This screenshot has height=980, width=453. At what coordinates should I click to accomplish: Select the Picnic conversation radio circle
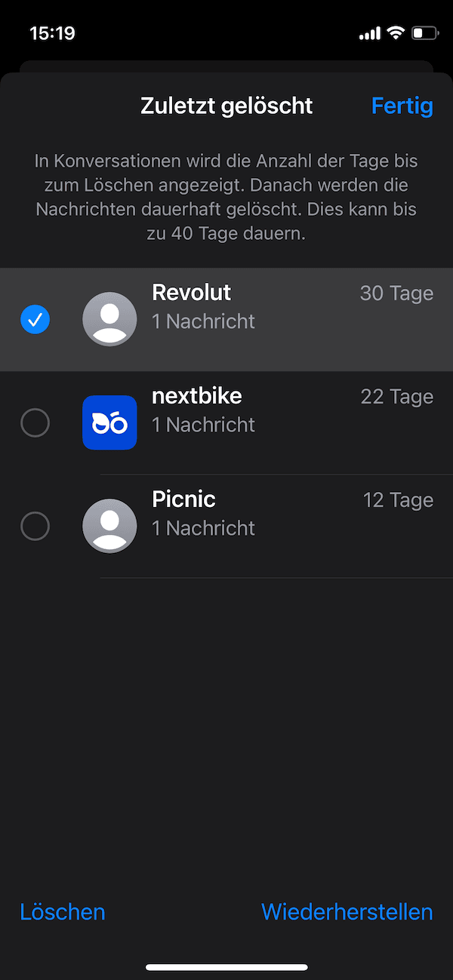[x=35, y=526]
